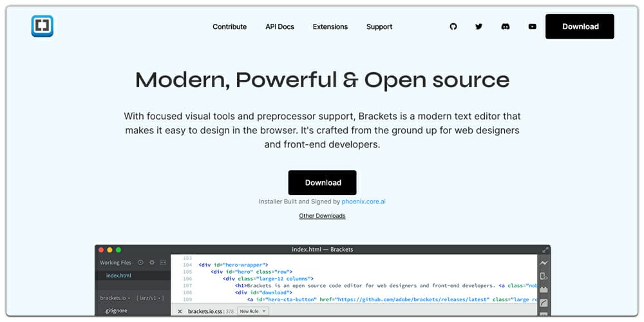Expand the brackets.io project dropdown
Viewport: 644px width, 322px height.
click(x=116, y=298)
